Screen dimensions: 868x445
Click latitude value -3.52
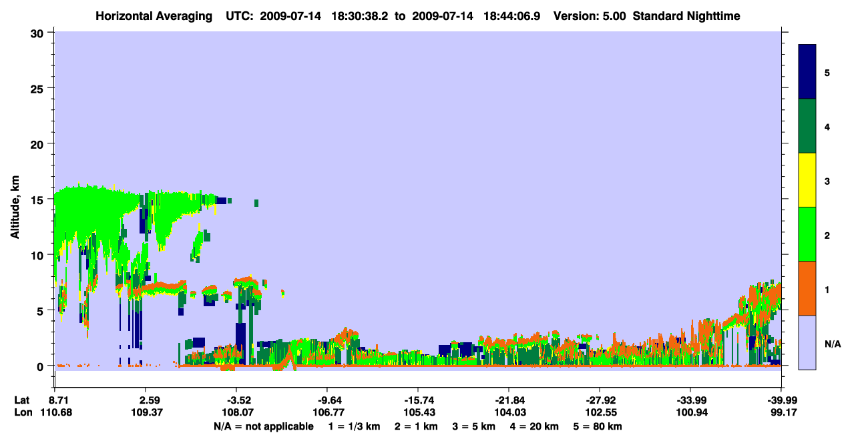240,400
